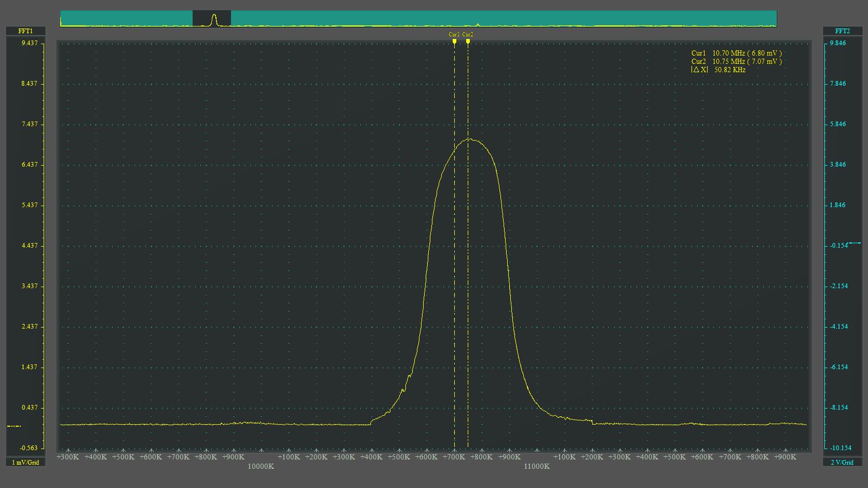Click the Cur1 10.70 MHz readout
The width and height of the screenshot is (868, 488).
coord(736,53)
